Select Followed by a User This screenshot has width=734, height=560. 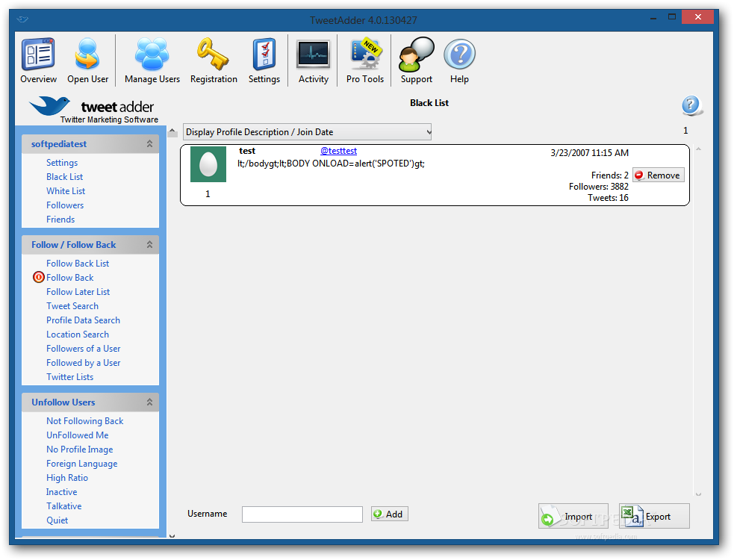[84, 362]
